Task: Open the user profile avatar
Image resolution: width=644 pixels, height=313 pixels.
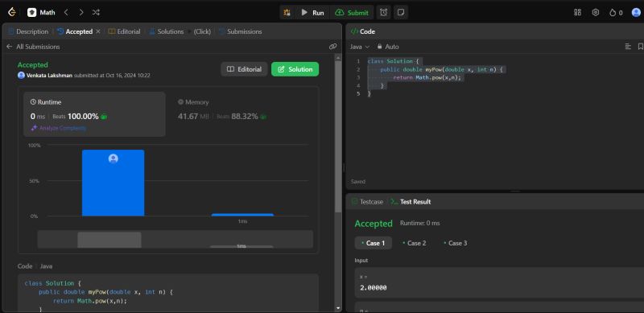Action: [x=636, y=12]
